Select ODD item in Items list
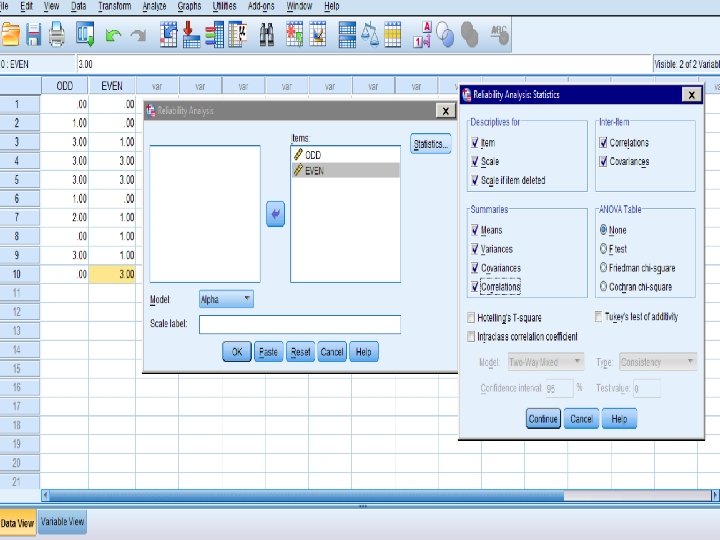The width and height of the screenshot is (720, 540). pos(345,155)
